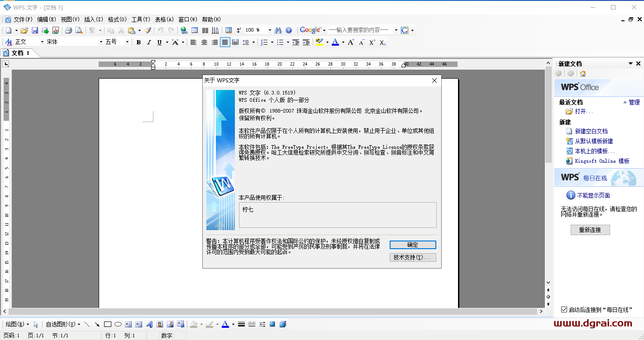Open print preview
Viewport: 644px width, 340px height.
click(79, 30)
